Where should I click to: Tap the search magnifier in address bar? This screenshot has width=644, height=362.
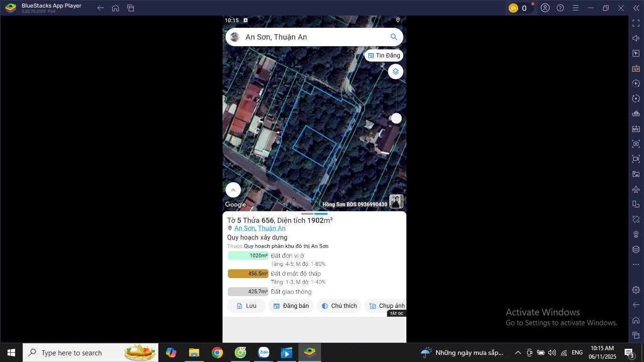(x=394, y=37)
